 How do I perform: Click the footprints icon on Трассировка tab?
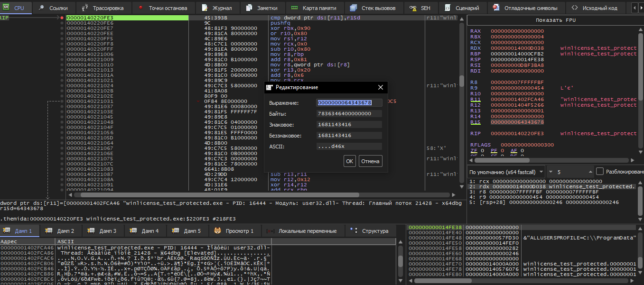85,8
